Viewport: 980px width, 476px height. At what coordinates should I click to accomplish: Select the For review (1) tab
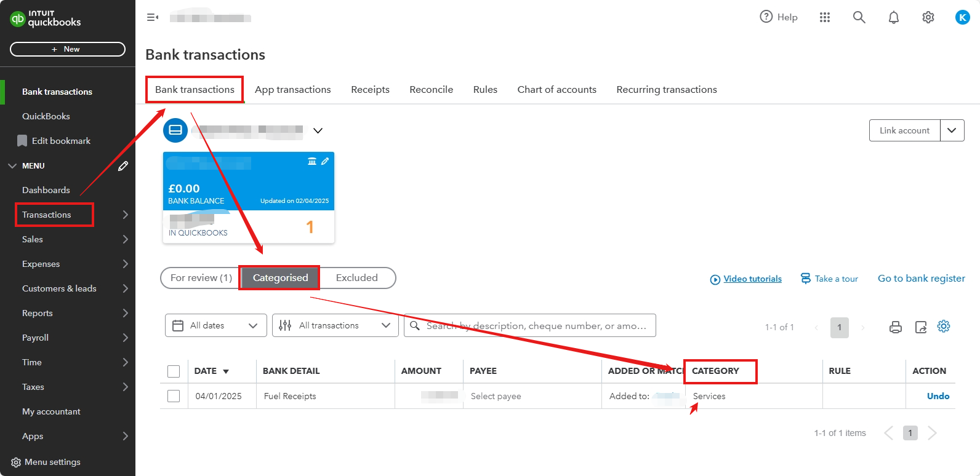point(201,278)
